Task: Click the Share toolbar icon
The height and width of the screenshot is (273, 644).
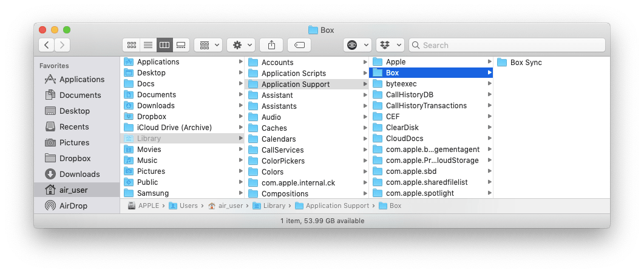Action: 271,45
